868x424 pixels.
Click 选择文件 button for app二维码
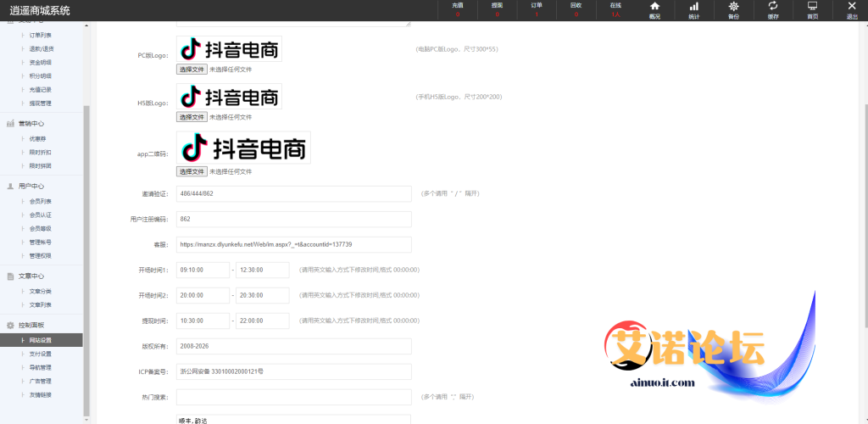tap(192, 171)
